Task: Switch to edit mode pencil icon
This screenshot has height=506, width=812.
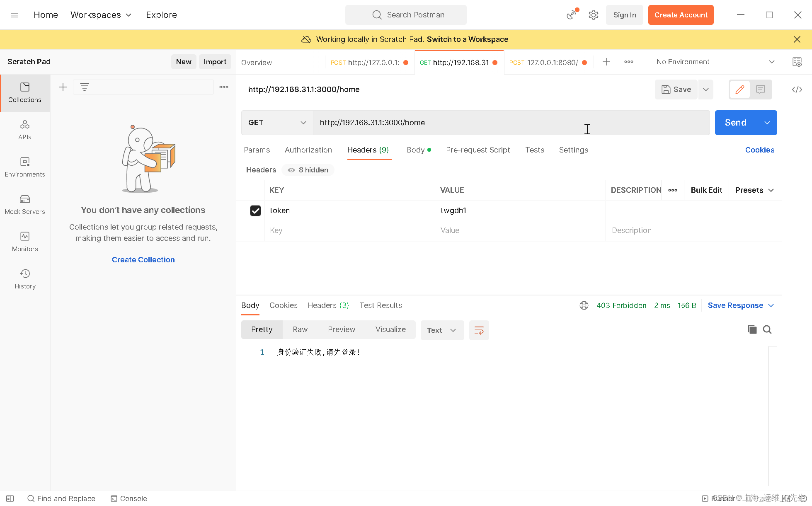Action: 740,90
